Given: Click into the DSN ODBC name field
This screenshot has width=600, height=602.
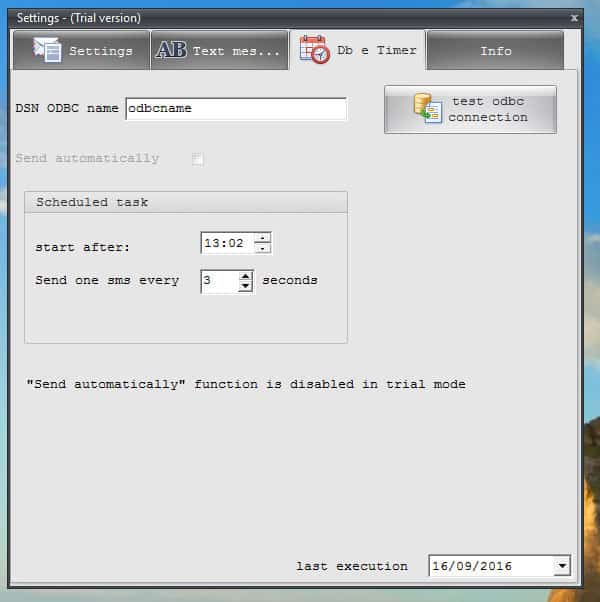Looking at the screenshot, I should (235, 109).
